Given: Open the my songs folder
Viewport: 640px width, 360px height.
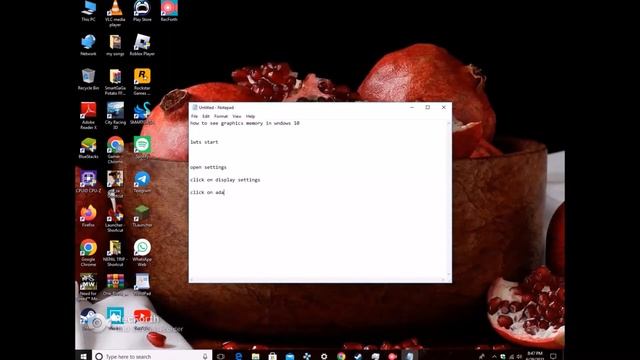Looking at the screenshot, I should 115,45.
